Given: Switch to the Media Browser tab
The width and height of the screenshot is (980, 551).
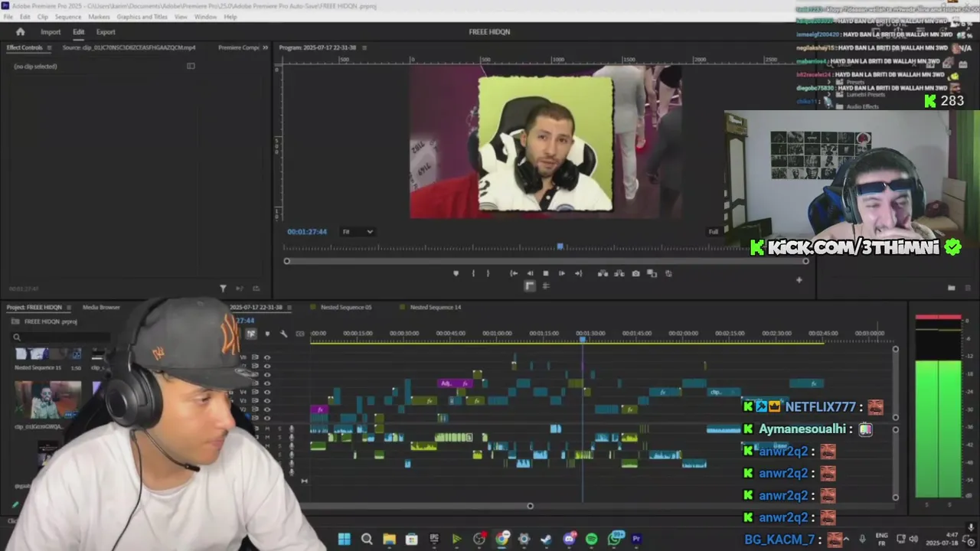Looking at the screenshot, I should click(x=101, y=308).
